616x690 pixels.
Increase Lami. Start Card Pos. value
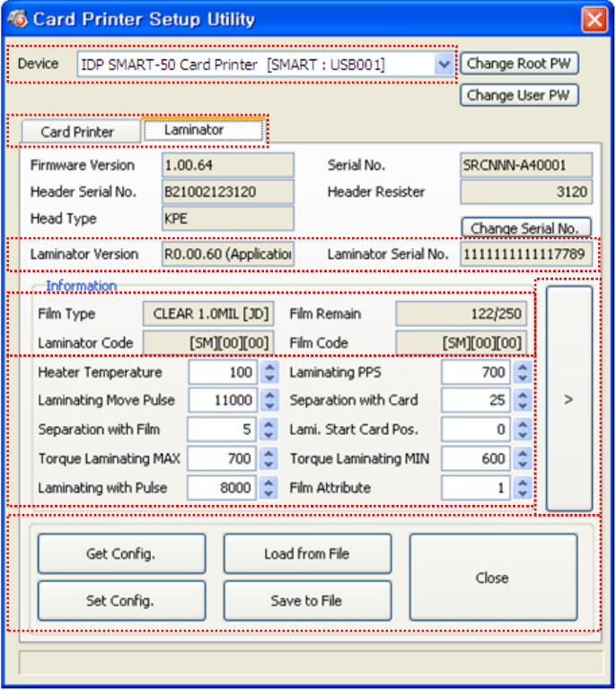(523, 423)
